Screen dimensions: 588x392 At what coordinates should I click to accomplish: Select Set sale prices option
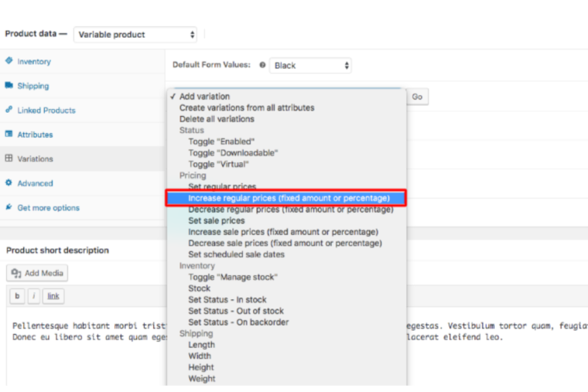click(x=286, y=220)
